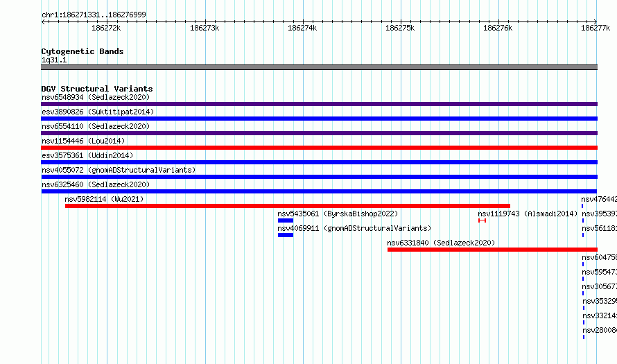Image resolution: width=617 pixels, height=364 pixels.
Task: Click the 186277k ruler tick label
Action: click(596, 28)
